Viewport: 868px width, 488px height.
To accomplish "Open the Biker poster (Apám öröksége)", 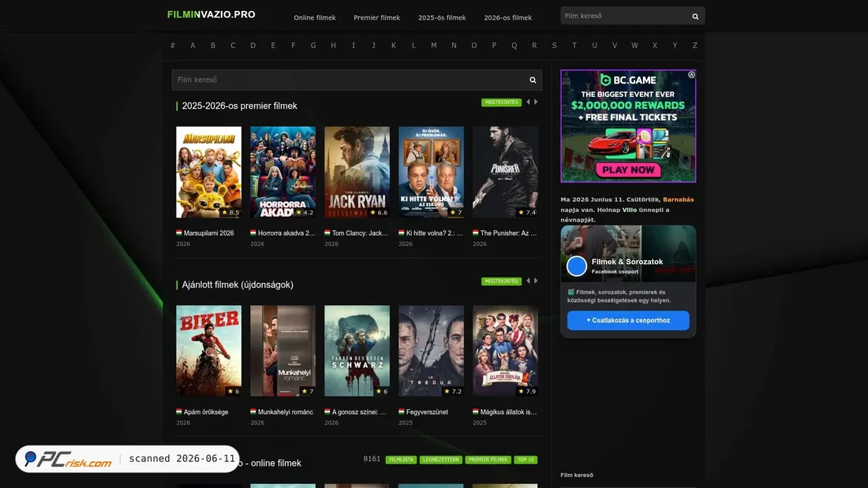I will (208, 351).
